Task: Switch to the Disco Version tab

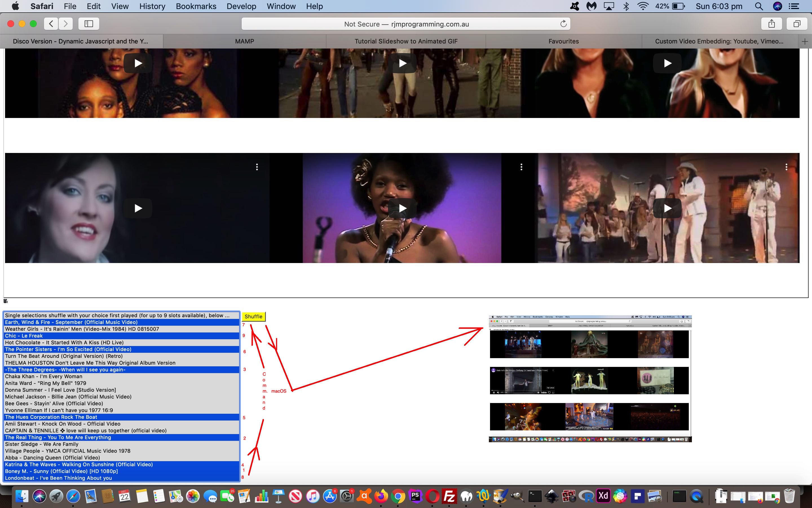Action: [x=81, y=41]
